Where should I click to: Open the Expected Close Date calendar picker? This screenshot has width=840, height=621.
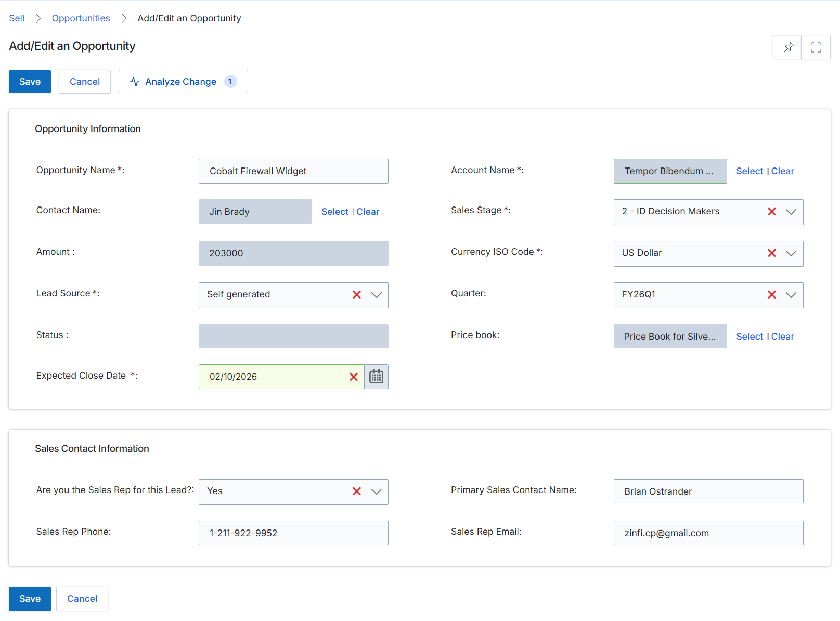tap(376, 377)
